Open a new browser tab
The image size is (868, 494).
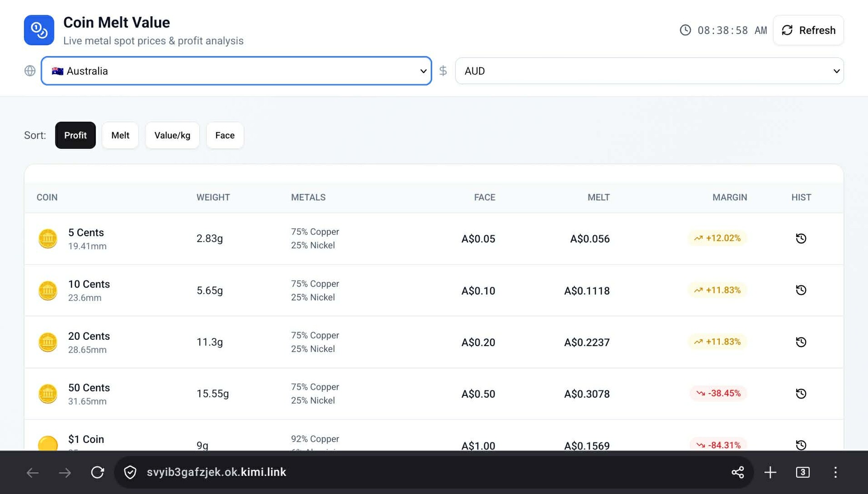pos(770,472)
